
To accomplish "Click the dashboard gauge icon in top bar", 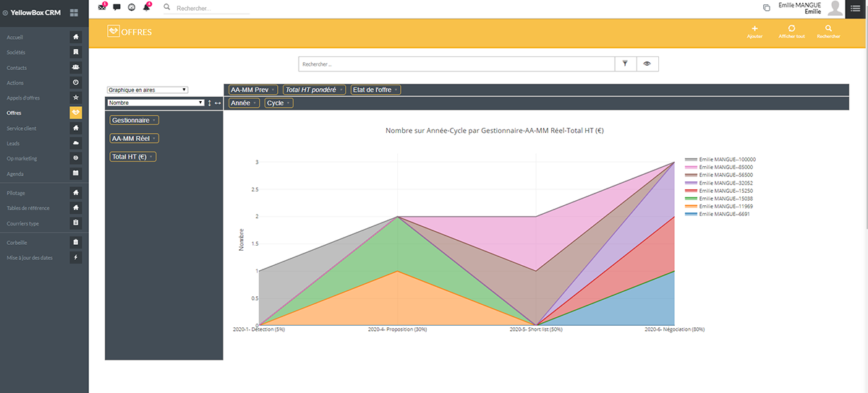I will [132, 7].
